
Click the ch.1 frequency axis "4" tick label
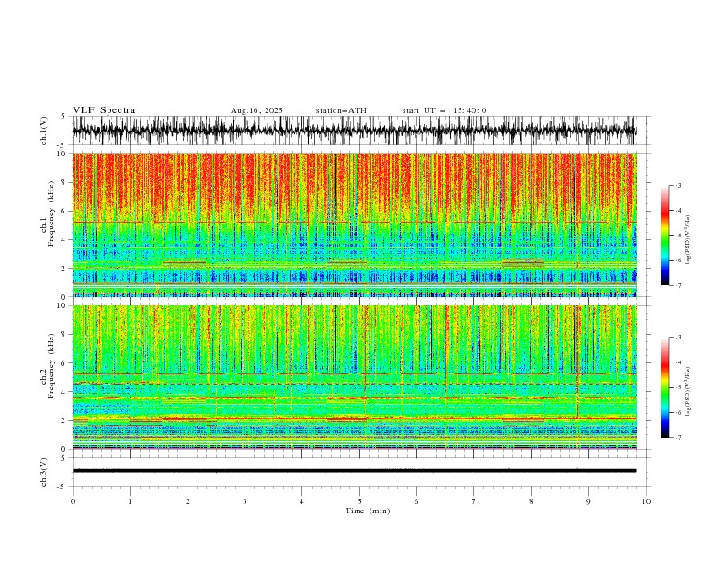[64, 240]
